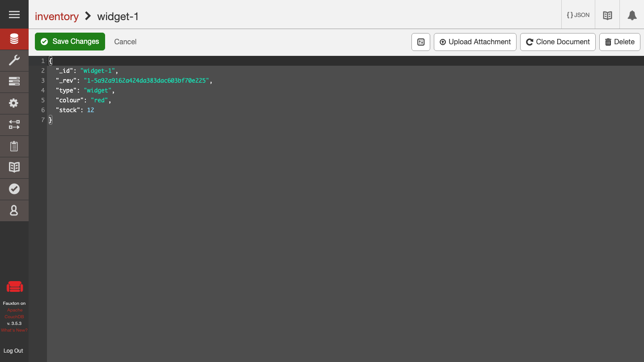Open the stacked-bars Active Tasks icon

tap(14, 82)
